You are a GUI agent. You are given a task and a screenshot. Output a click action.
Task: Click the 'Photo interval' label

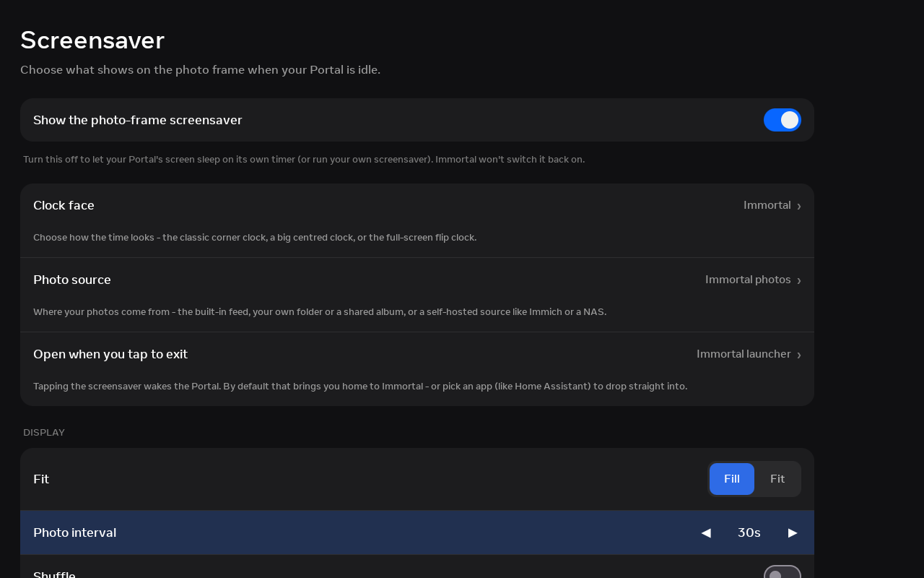pos(74,532)
